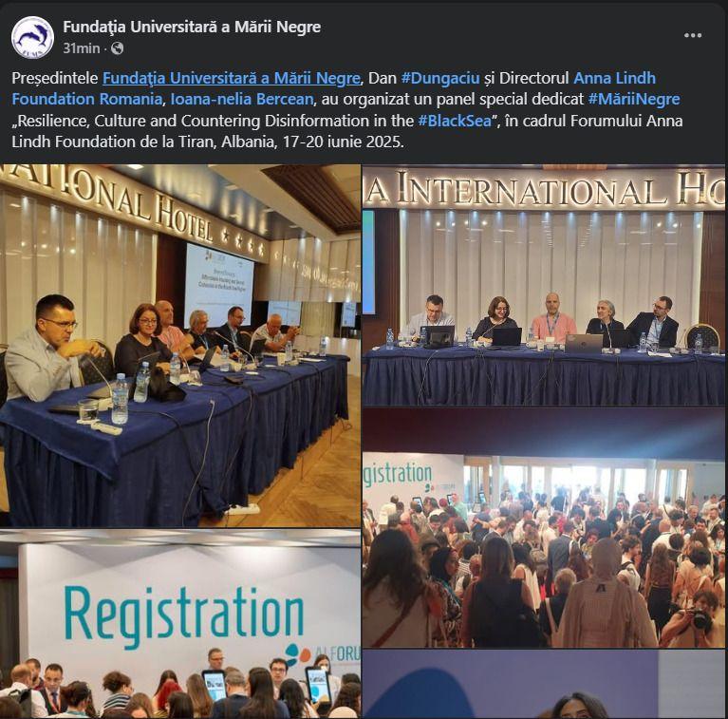This screenshot has height=719, width=728.
Task: Open front-view International Hotel panel photo
Action: click(x=544, y=285)
